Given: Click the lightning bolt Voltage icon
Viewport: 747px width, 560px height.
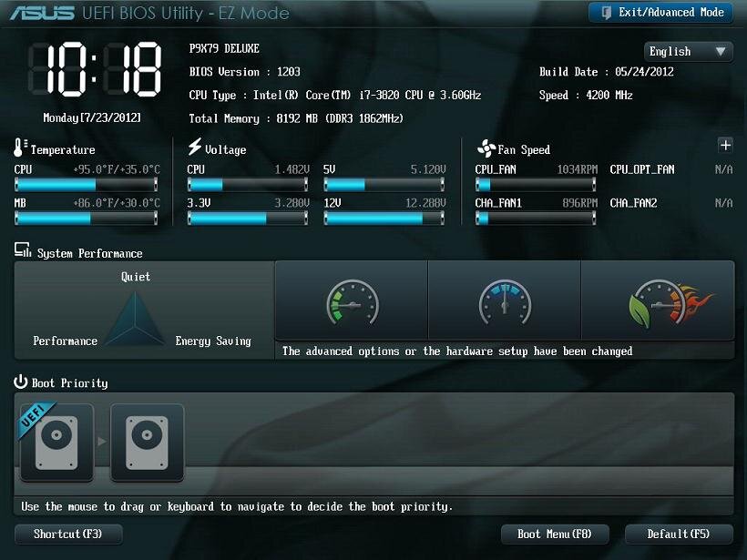Looking at the screenshot, I should (x=194, y=147).
